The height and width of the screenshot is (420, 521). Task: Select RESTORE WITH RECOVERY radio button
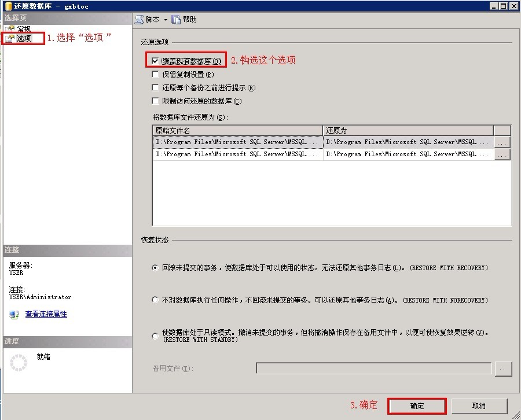pos(155,268)
